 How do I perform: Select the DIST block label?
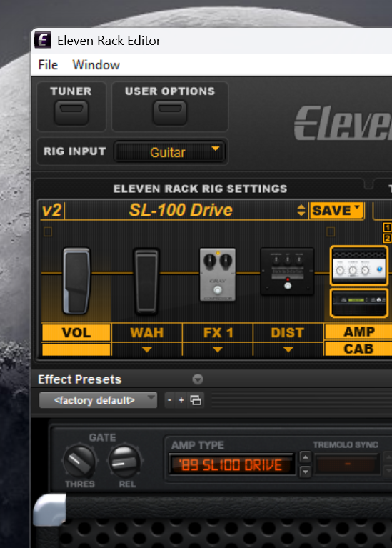pos(288,332)
